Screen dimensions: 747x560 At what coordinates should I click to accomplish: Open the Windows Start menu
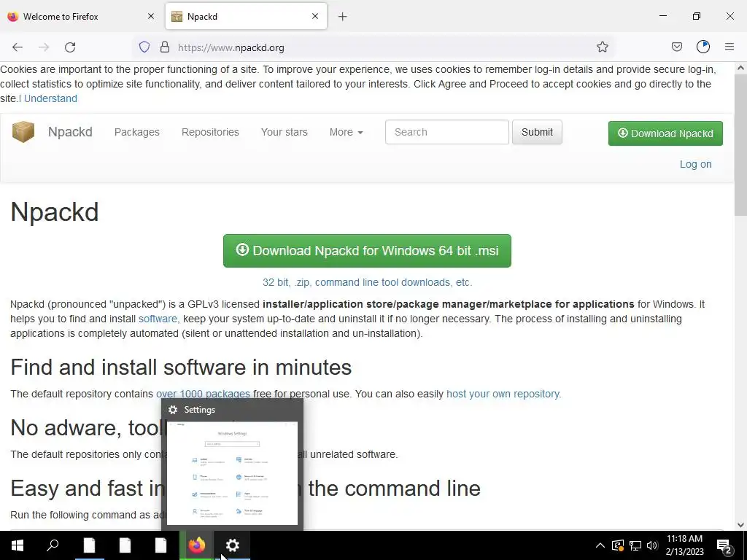(18, 545)
